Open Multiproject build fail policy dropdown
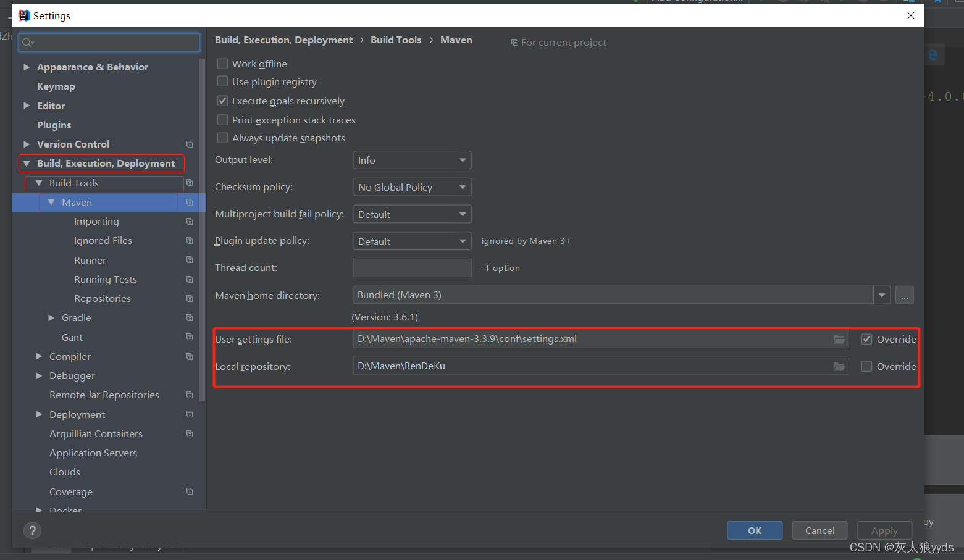Screen dimensions: 964x560 click(x=413, y=214)
